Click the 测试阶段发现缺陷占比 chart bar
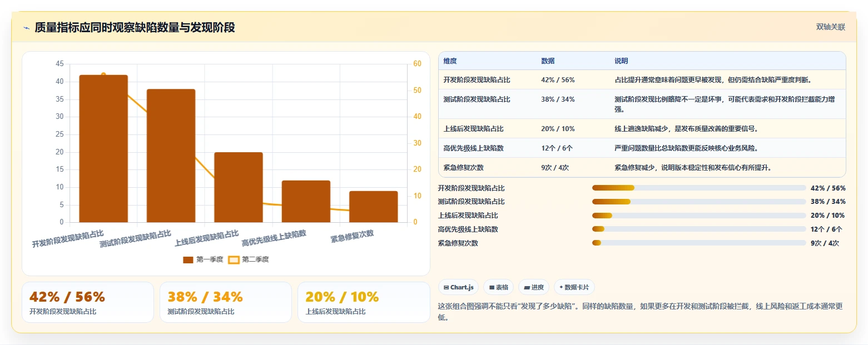The width and height of the screenshot is (868, 345). point(171,156)
